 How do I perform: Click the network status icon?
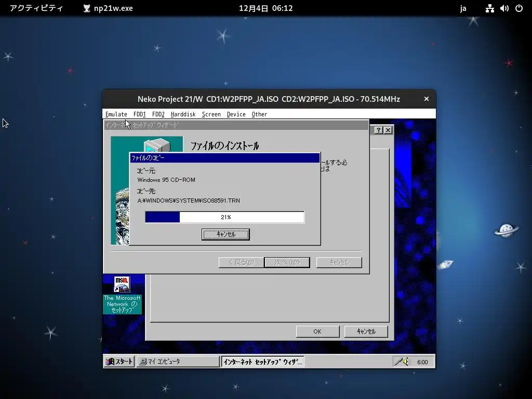(489, 8)
